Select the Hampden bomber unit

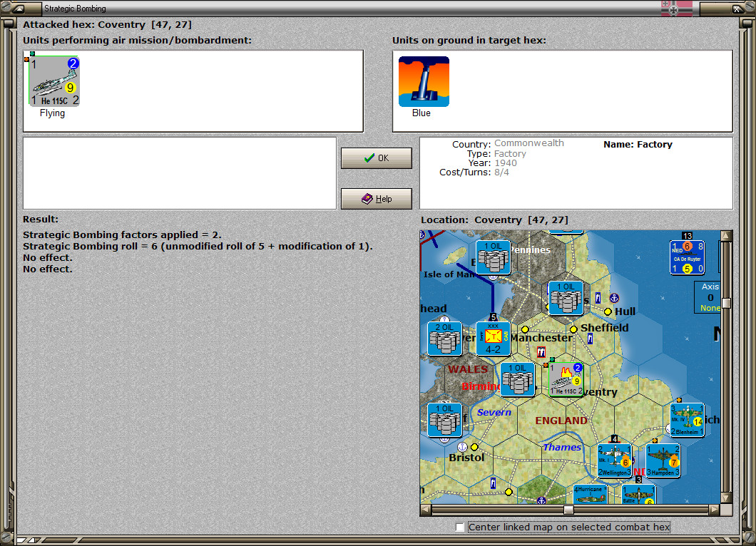pyautogui.click(x=663, y=460)
